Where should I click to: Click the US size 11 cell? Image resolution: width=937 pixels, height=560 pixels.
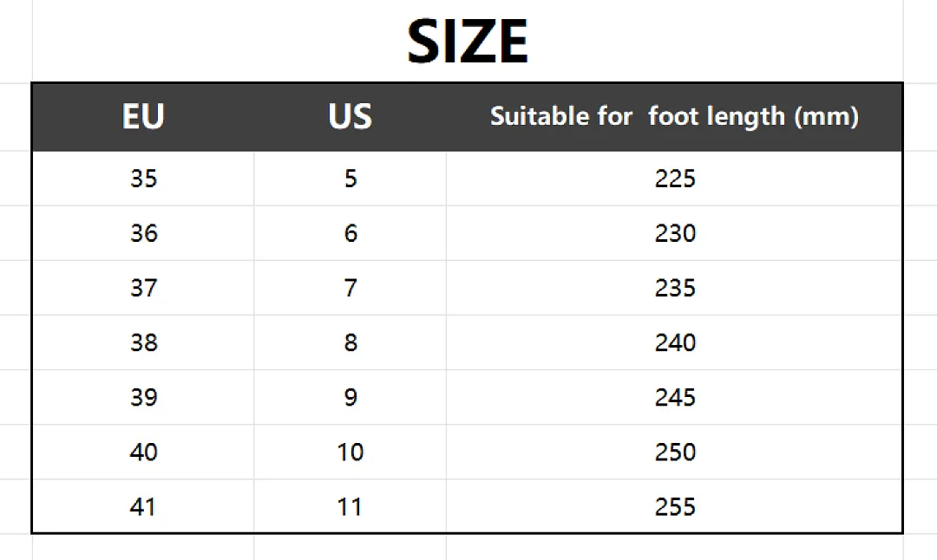(x=351, y=507)
